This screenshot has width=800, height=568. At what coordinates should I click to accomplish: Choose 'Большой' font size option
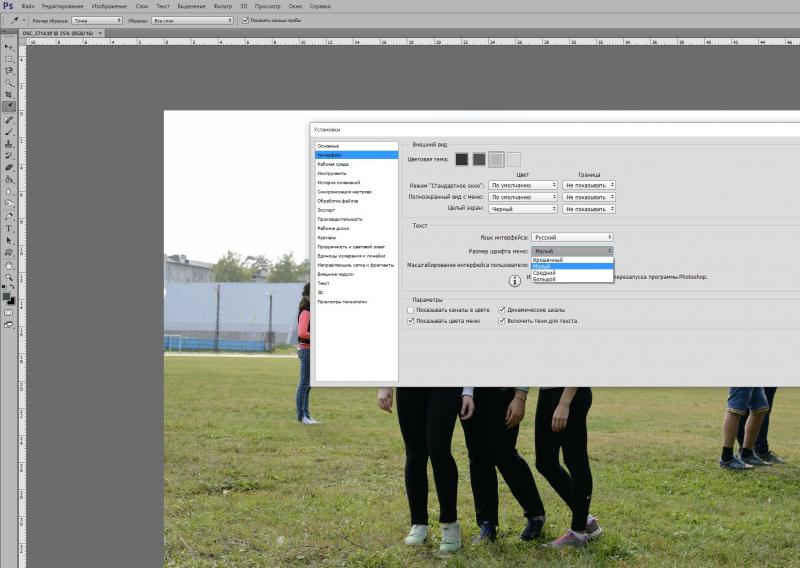tap(572, 279)
